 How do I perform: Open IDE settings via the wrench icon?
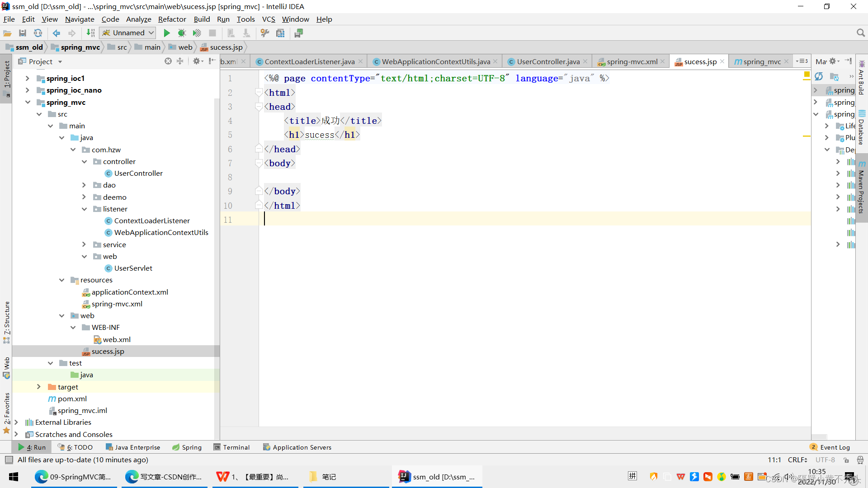[x=264, y=33]
